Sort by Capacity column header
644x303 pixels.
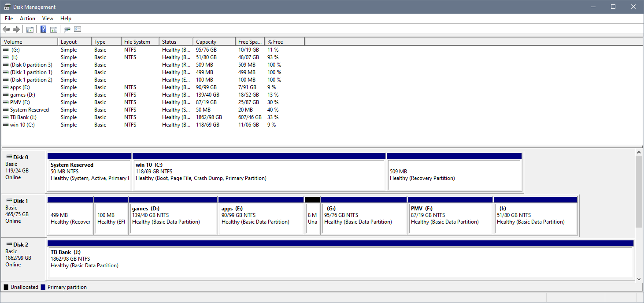click(x=214, y=42)
